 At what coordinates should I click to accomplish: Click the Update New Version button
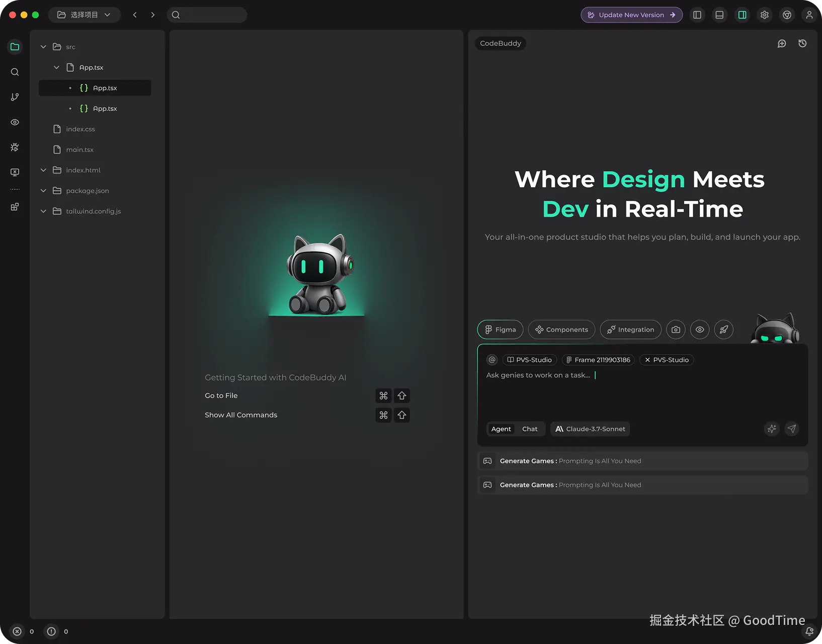click(x=631, y=15)
